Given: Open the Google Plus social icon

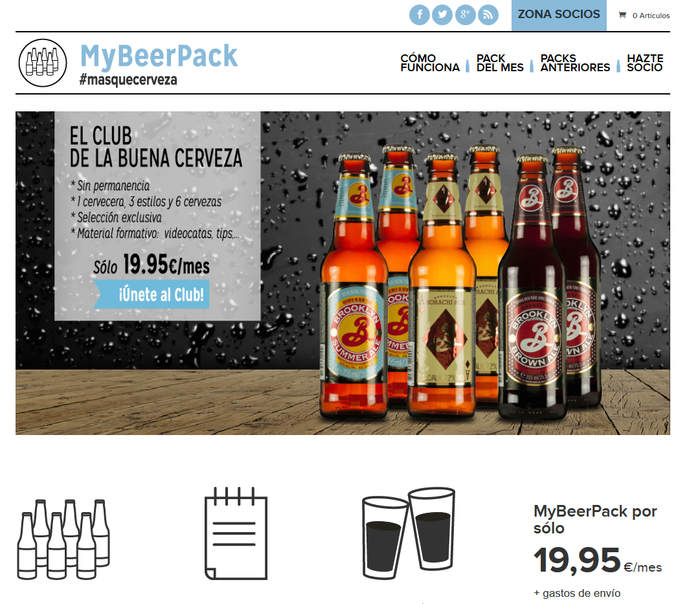Looking at the screenshot, I should pyautogui.click(x=465, y=15).
